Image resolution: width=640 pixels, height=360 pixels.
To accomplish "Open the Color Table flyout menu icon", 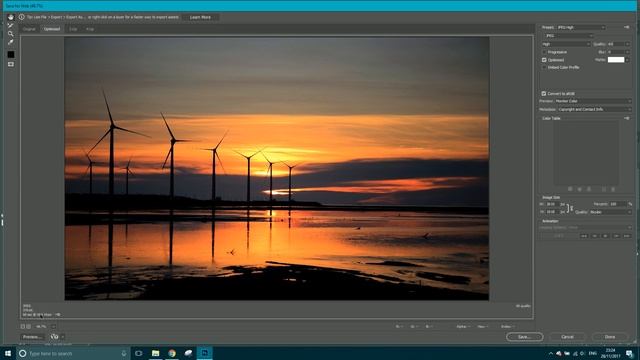I will click(627, 118).
